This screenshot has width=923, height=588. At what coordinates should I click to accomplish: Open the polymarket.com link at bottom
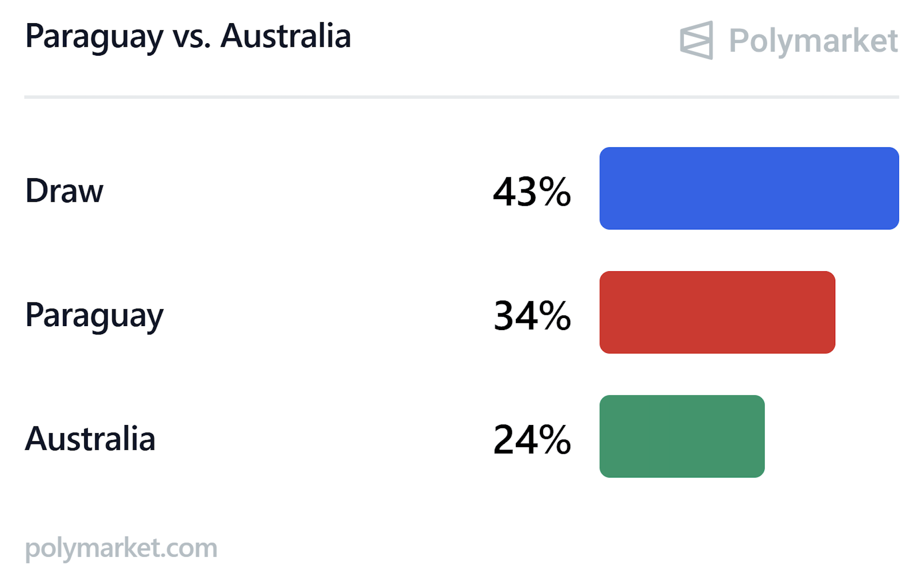121,548
